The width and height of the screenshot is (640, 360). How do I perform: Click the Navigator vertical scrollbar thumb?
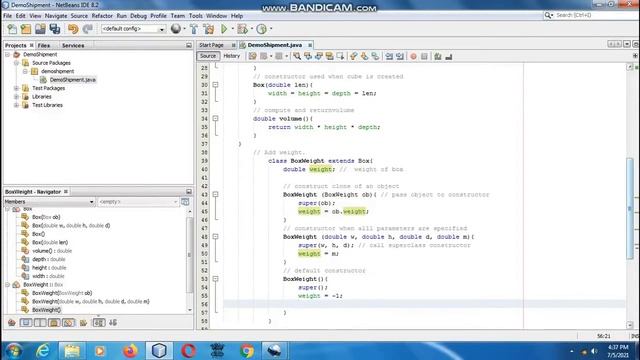[x=189, y=255]
